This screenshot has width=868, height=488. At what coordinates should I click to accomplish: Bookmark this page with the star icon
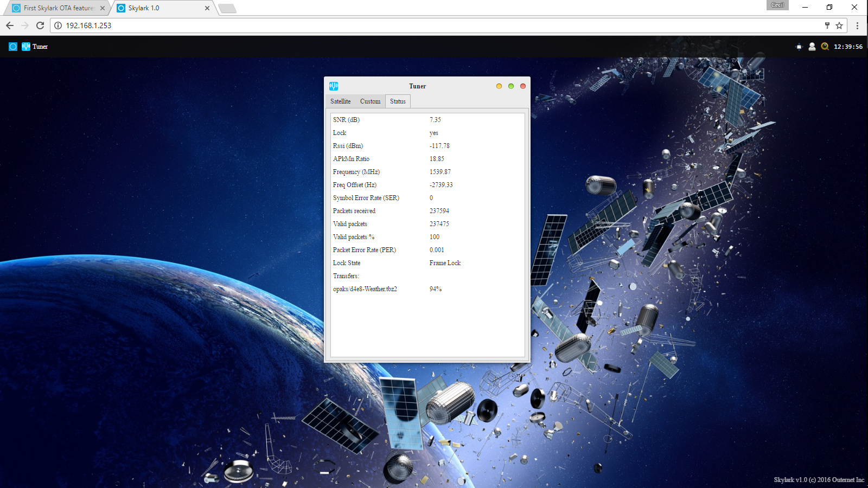click(x=839, y=25)
